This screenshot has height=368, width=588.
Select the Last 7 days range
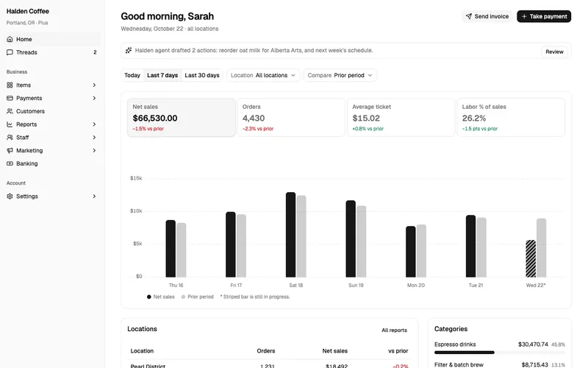coord(162,75)
